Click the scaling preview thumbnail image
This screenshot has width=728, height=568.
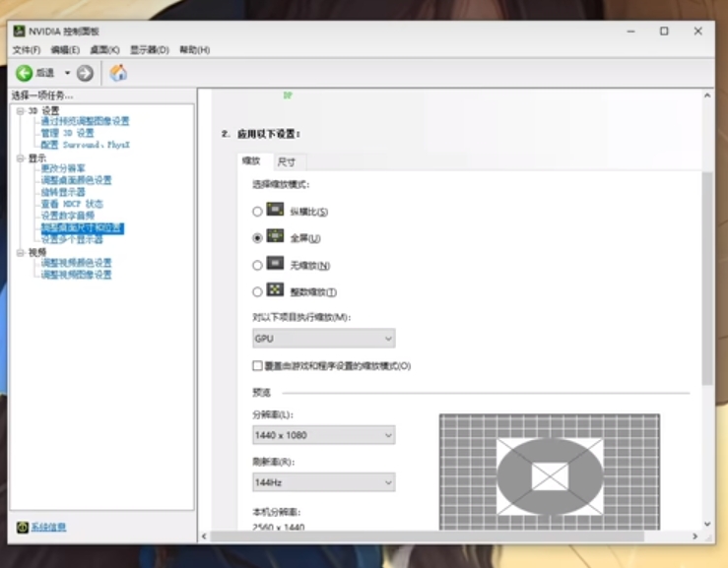(x=550, y=472)
